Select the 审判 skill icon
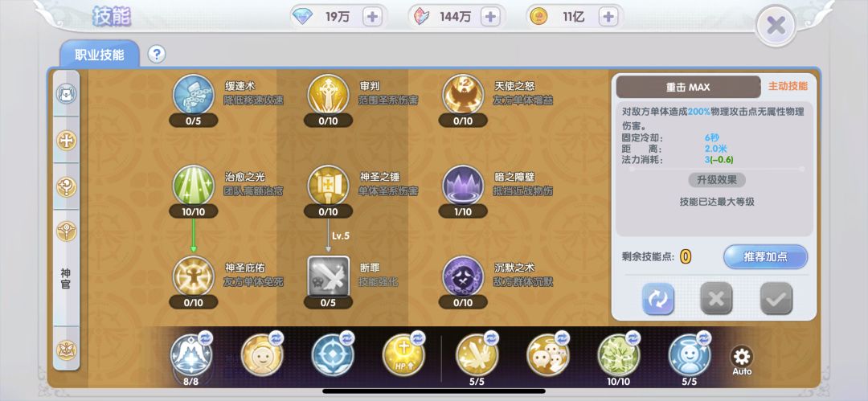Image resolution: width=868 pixels, height=401 pixels. click(x=328, y=94)
